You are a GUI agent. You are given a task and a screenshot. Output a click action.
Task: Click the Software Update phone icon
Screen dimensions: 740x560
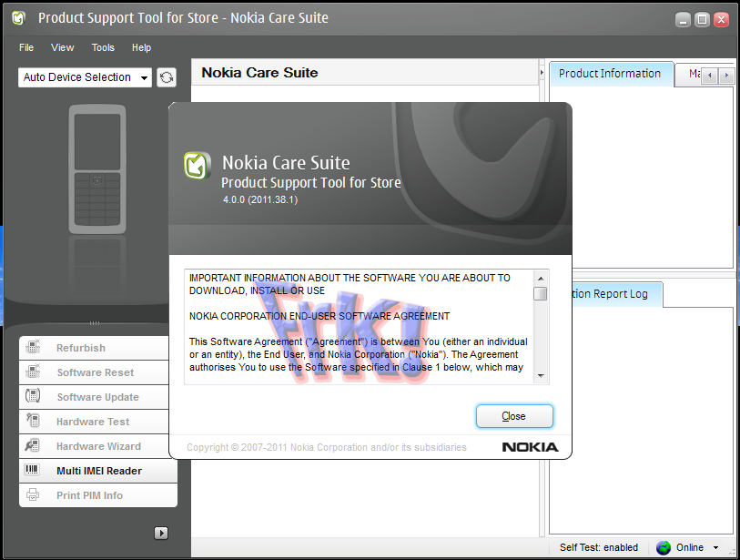pyautogui.click(x=33, y=396)
